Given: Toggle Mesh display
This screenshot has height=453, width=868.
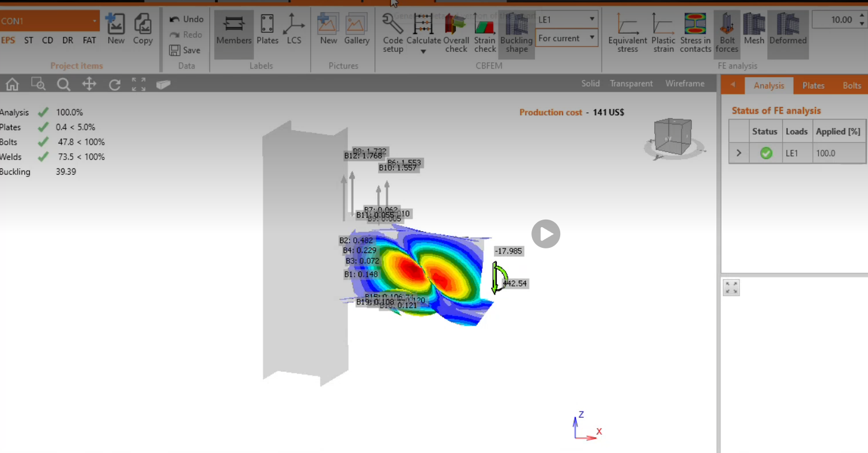Looking at the screenshot, I should [x=754, y=30].
